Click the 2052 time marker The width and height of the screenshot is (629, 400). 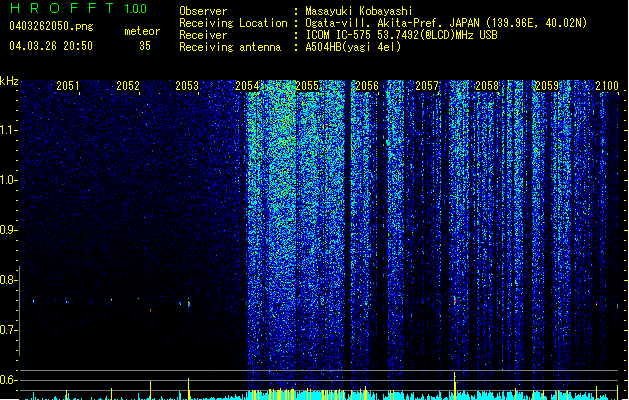(128, 85)
